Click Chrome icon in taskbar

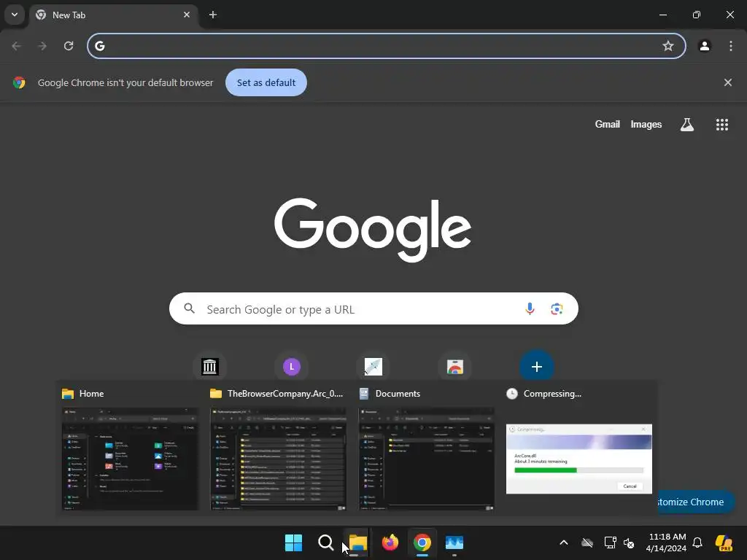[422, 542]
